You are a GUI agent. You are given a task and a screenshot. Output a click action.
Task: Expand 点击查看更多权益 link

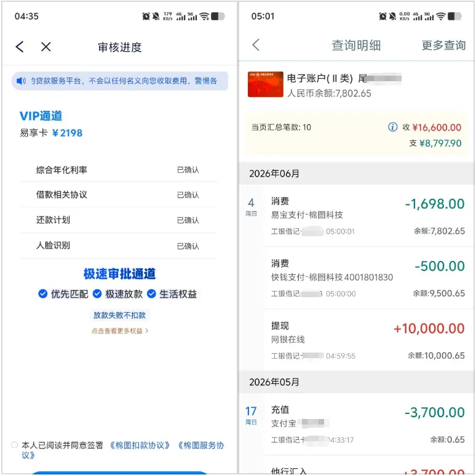119,331
